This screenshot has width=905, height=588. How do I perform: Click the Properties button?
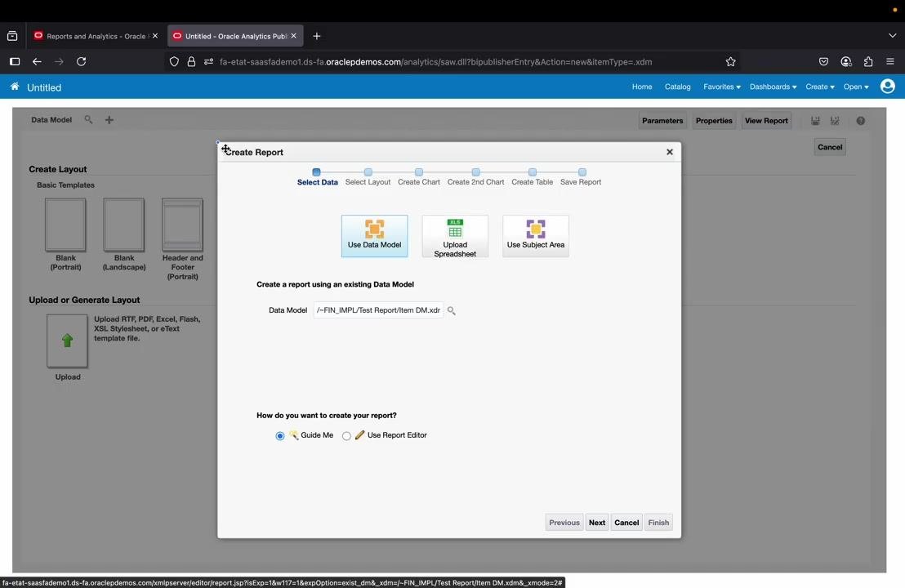[714, 121]
